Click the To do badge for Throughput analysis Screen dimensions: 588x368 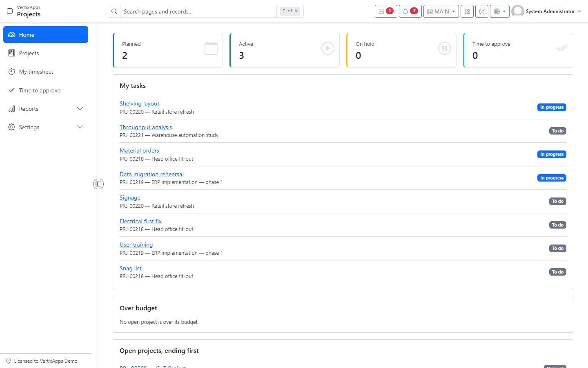(x=558, y=131)
